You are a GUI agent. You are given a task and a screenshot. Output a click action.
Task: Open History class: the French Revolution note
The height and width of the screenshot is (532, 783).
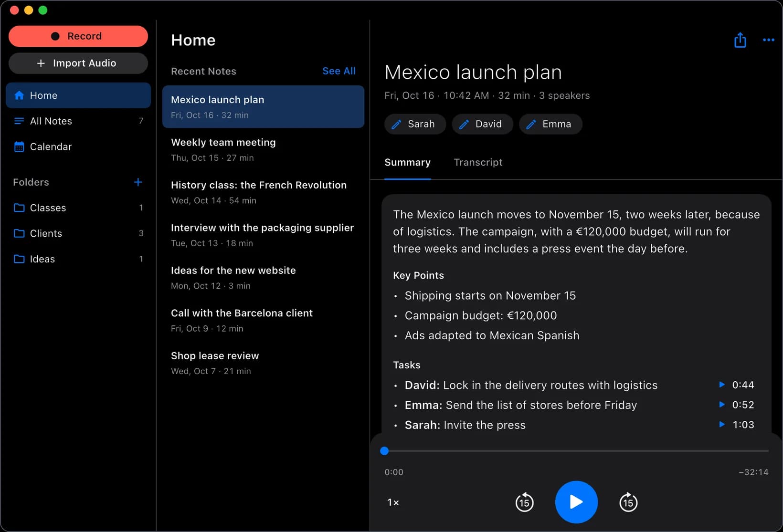click(263, 192)
